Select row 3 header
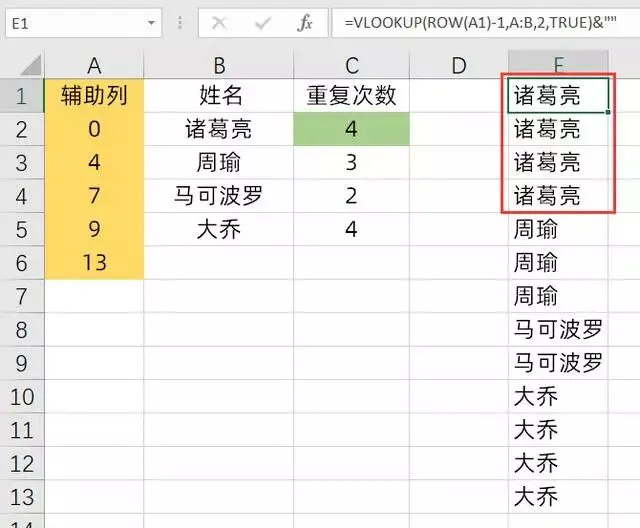Viewport: 640px width, 528px height. [x=22, y=163]
